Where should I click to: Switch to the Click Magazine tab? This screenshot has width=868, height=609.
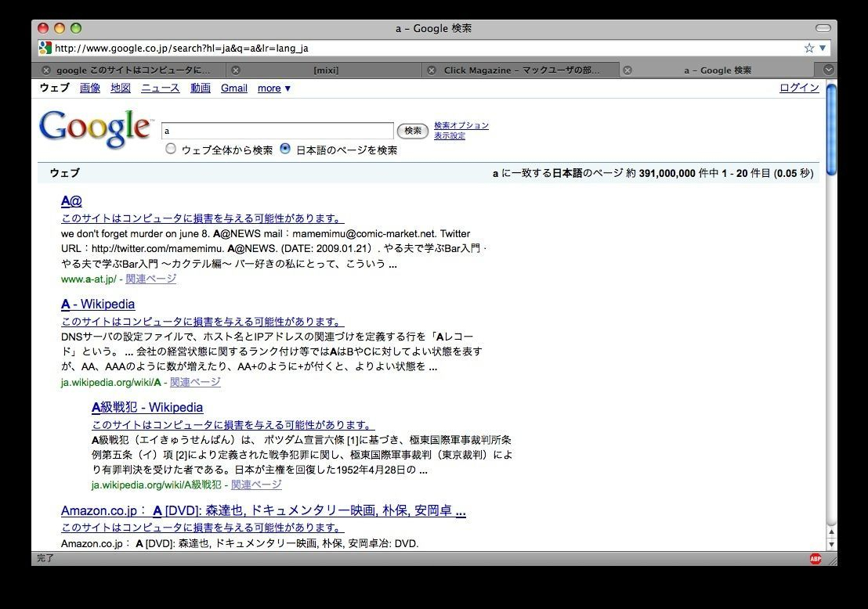(521, 70)
